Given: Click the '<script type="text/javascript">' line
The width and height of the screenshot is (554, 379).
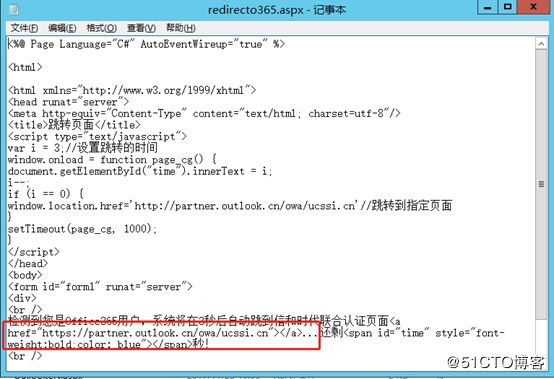Looking at the screenshot, I should tap(97, 137).
